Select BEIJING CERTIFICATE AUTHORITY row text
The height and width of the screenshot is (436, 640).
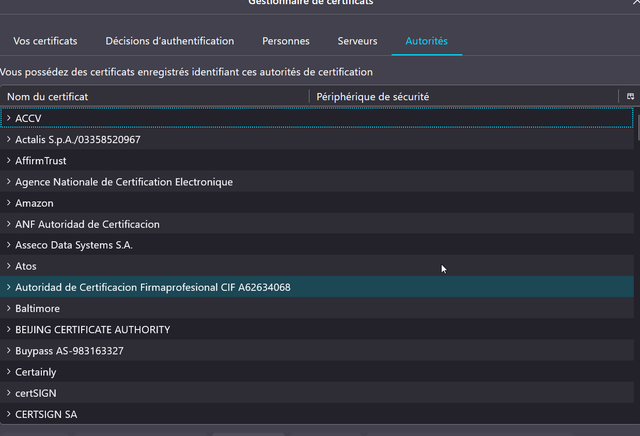93,330
